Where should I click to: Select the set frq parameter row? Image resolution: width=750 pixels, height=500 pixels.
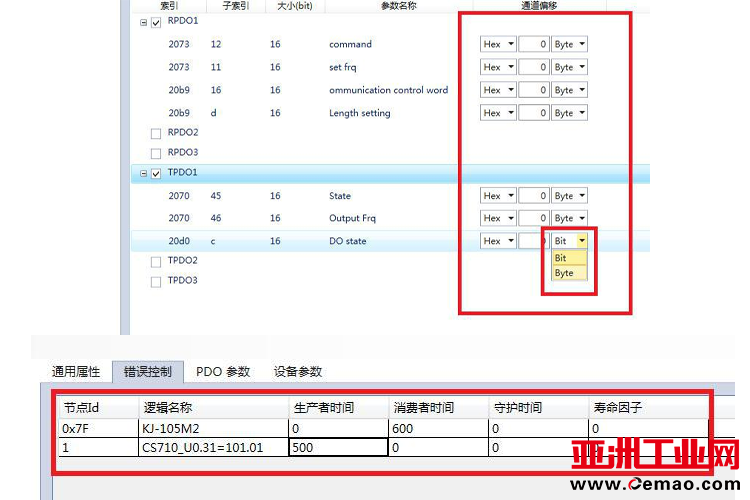(390, 67)
